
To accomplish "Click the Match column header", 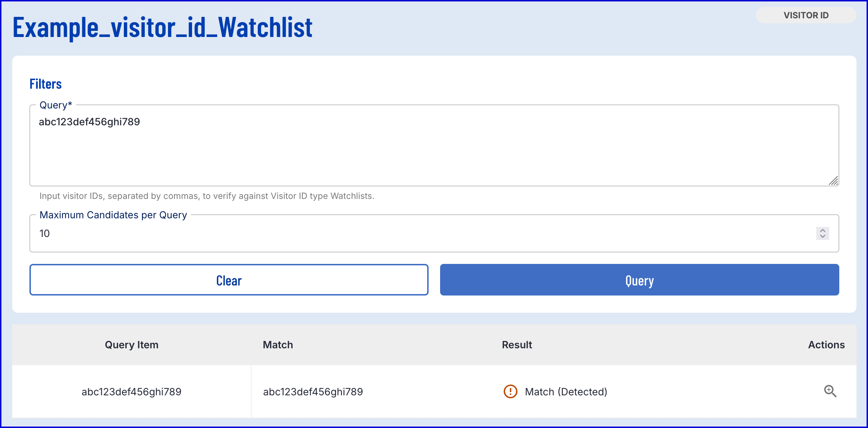I will [x=278, y=345].
